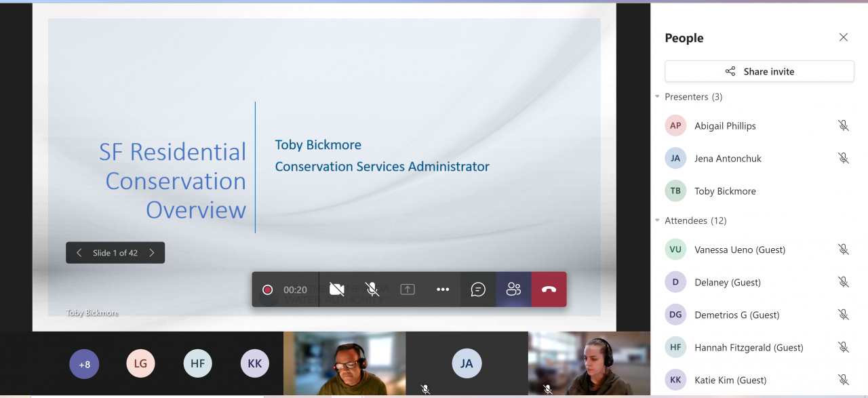
Task: Click Toby Bickmore name in People list
Action: (x=725, y=191)
